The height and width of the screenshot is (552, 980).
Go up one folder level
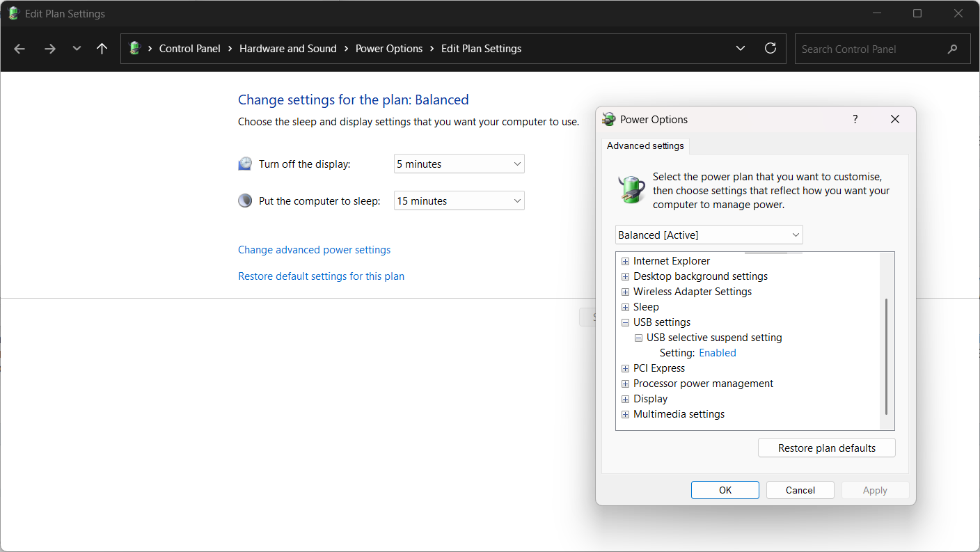(x=102, y=49)
